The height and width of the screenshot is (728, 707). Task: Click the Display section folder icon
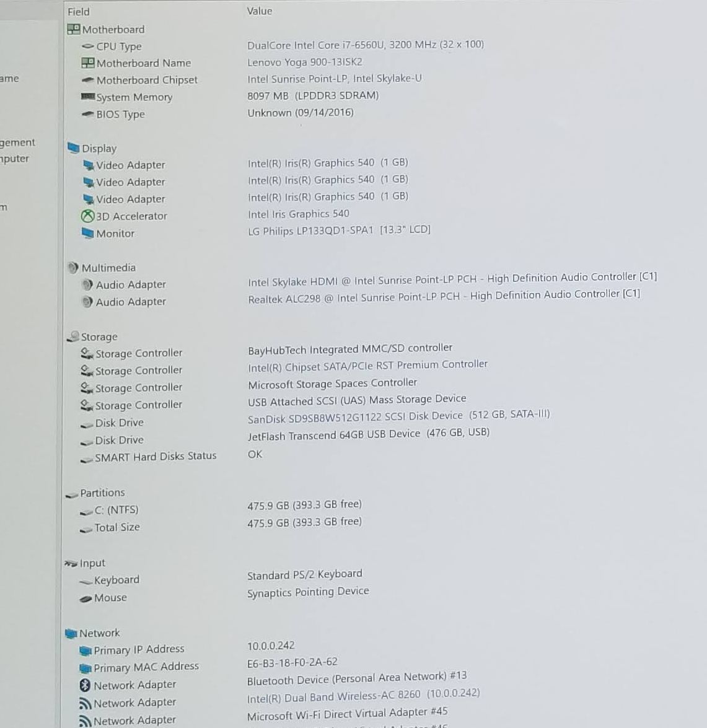(73, 148)
